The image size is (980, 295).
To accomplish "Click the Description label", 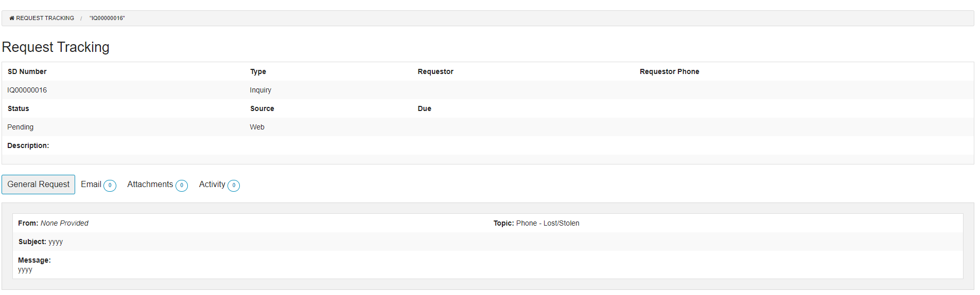I will click(x=28, y=145).
